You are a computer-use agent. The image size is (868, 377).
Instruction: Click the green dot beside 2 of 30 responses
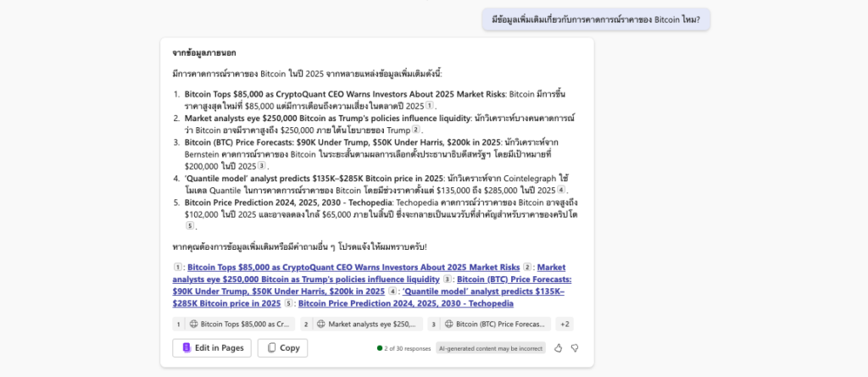point(380,348)
